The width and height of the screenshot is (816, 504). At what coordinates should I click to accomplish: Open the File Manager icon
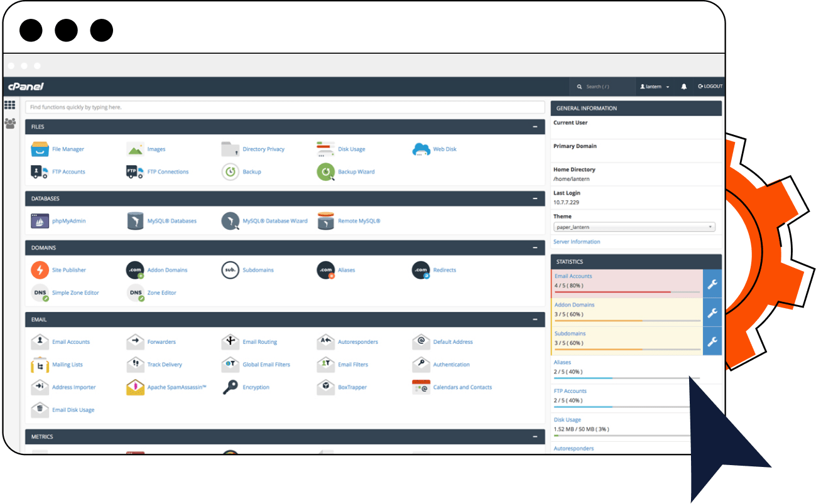(x=40, y=149)
